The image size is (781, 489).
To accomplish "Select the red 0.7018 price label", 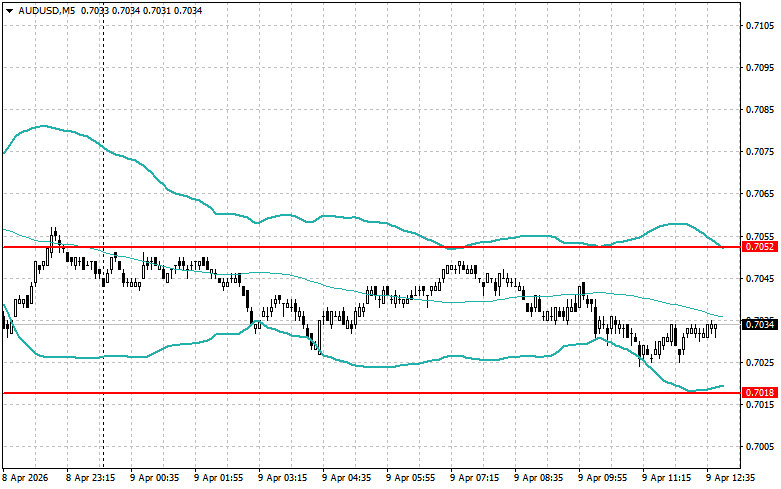I will click(759, 393).
